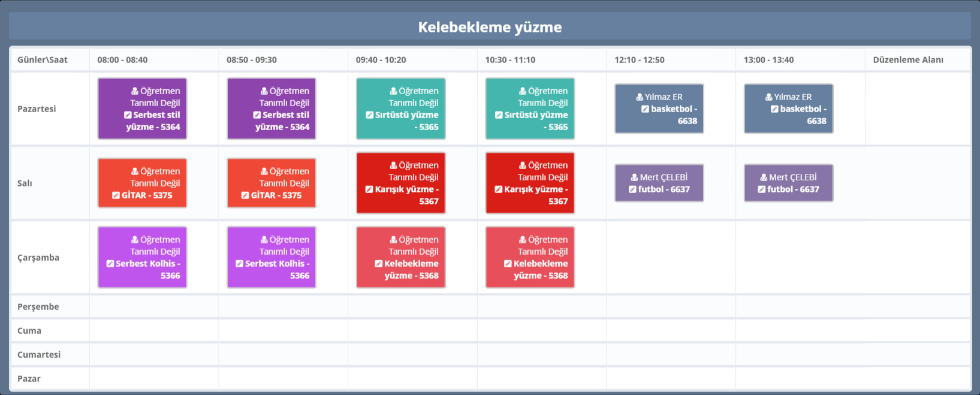Image resolution: width=980 pixels, height=395 pixels.
Task: Click teacher icon on Tuesday 13:00 Mert ÇELEBİ card
Action: tap(764, 177)
